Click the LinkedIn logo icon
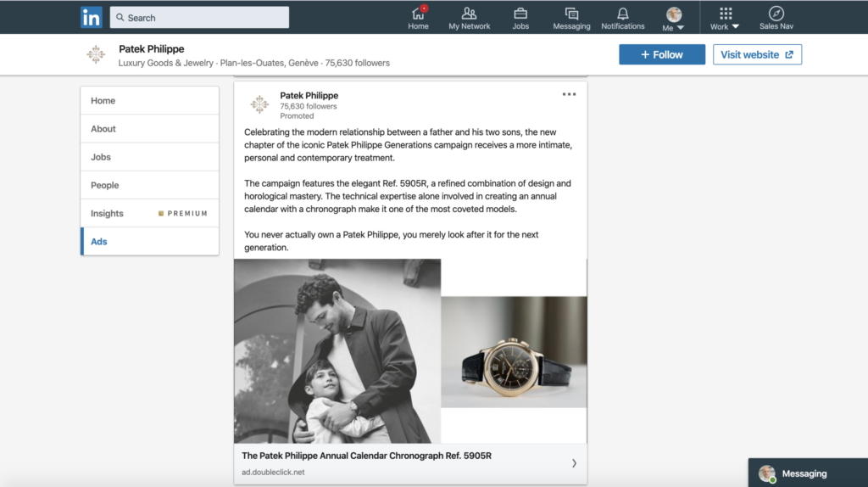868x487 pixels. [92, 17]
